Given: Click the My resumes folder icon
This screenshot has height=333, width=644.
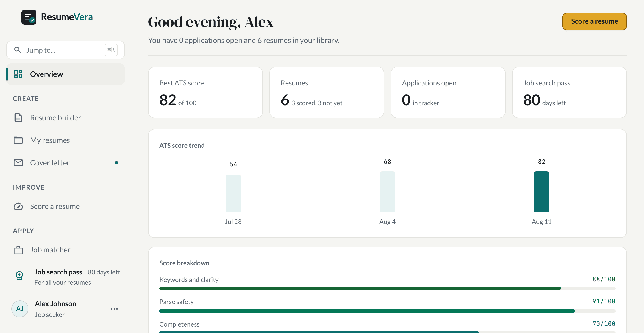Looking at the screenshot, I should point(18,140).
